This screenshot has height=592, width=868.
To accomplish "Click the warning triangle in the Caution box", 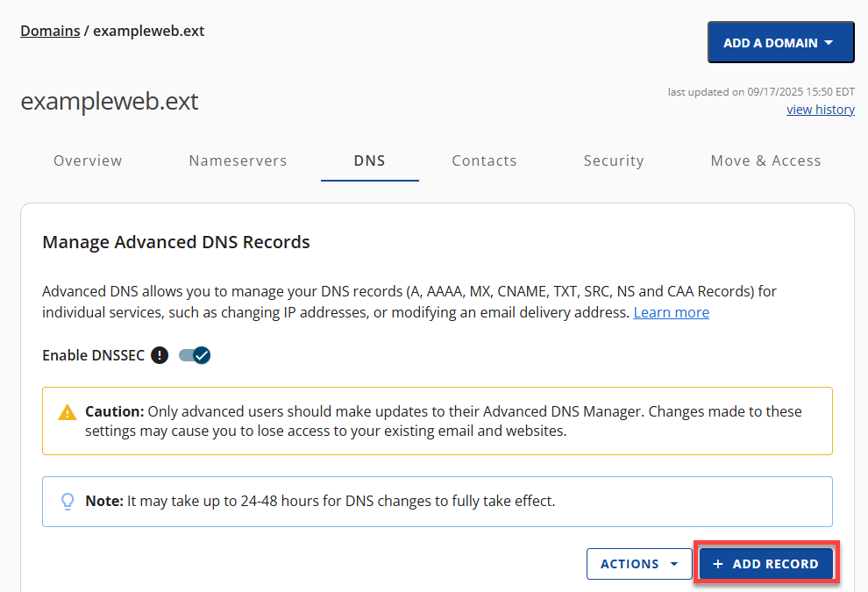I will point(68,411).
